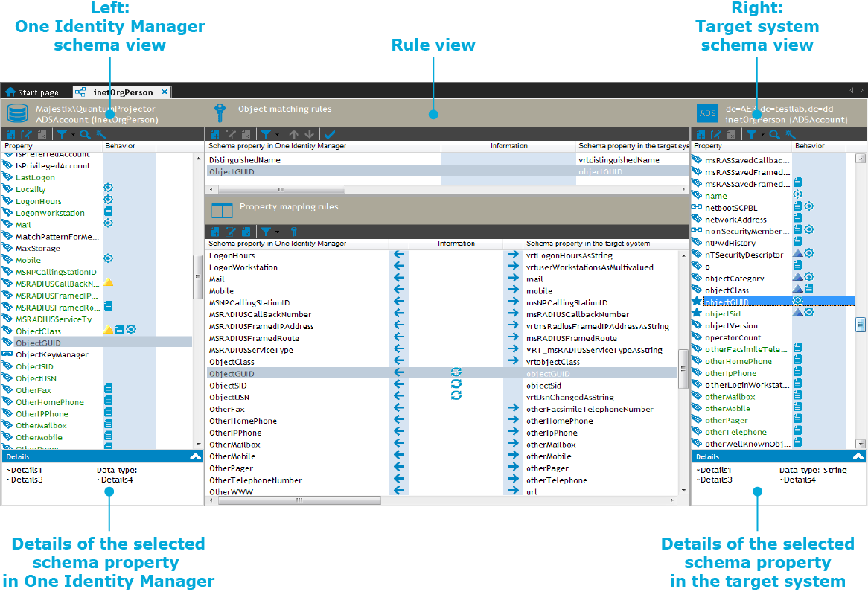Viewport: 868px width, 592px height.
Task: Click the magic wand icon in the target system schema toolbar
Action: coord(790,135)
